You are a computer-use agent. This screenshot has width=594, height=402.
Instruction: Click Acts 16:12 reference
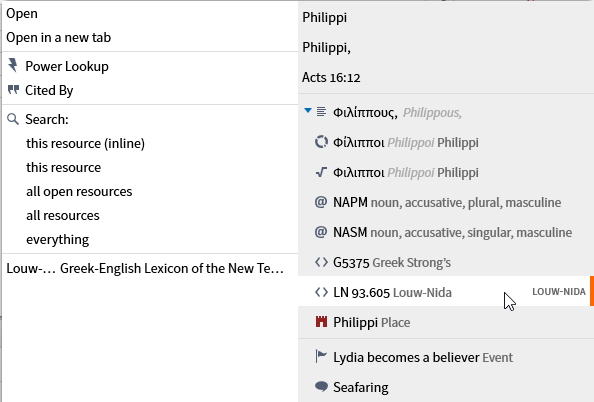point(331,78)
